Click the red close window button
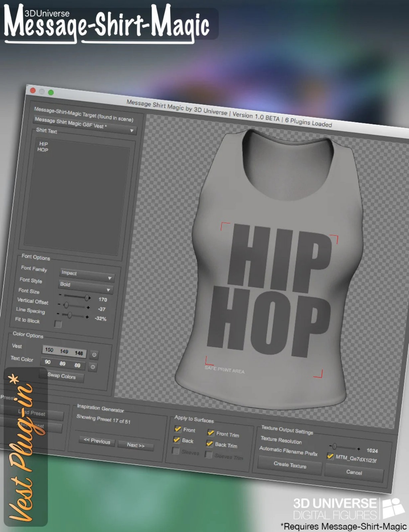This screenshot has width=409, height=532. pyautogui.click(x=33, y=90)
